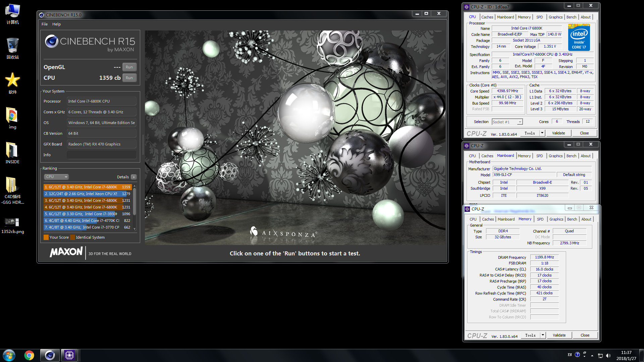
Task: Run the CPU benchmark
Action: [129, 78]
